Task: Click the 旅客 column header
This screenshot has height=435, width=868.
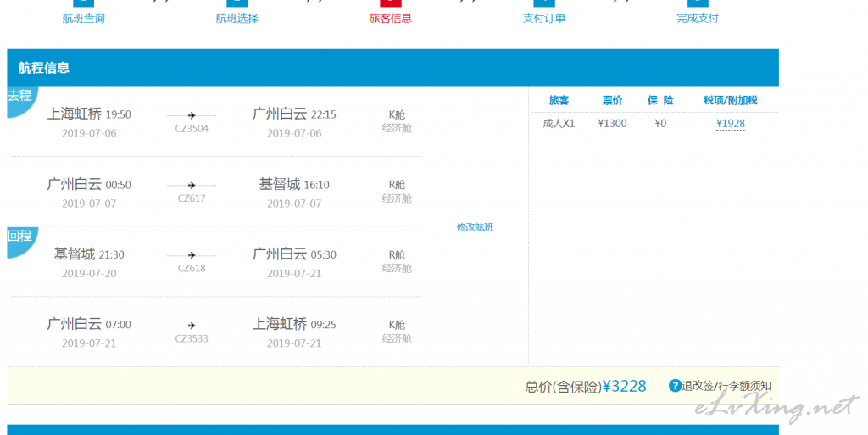Action: (x=559, y=100)
